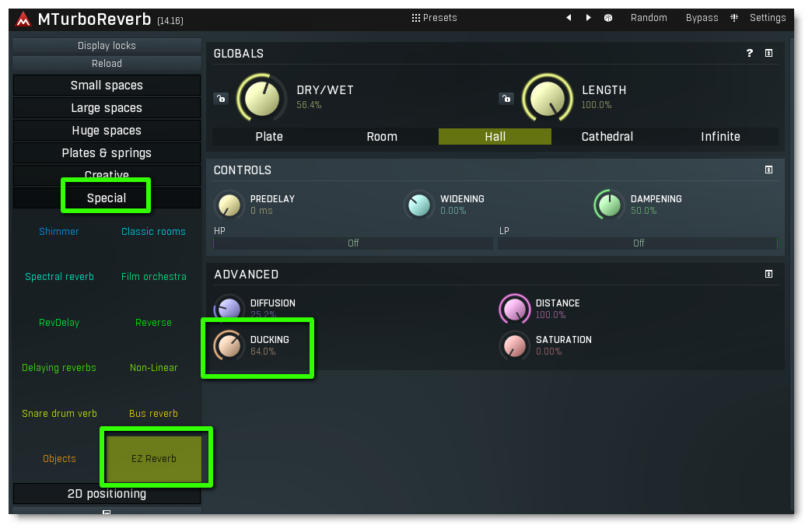Collapse the Controls panel icon
812x532 pixels.
point(768,170)
